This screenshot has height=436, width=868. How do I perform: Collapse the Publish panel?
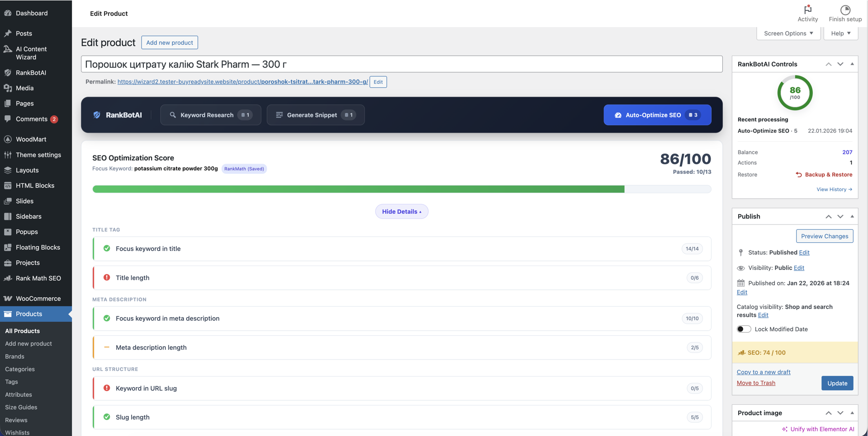click(x=852, y=216)
